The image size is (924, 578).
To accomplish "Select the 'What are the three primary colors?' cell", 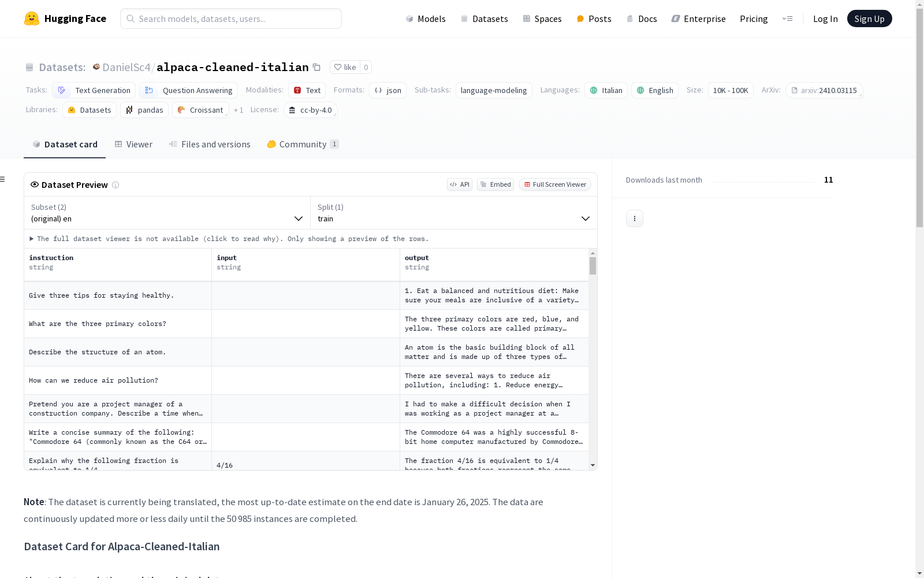I will tap(118, 324).
